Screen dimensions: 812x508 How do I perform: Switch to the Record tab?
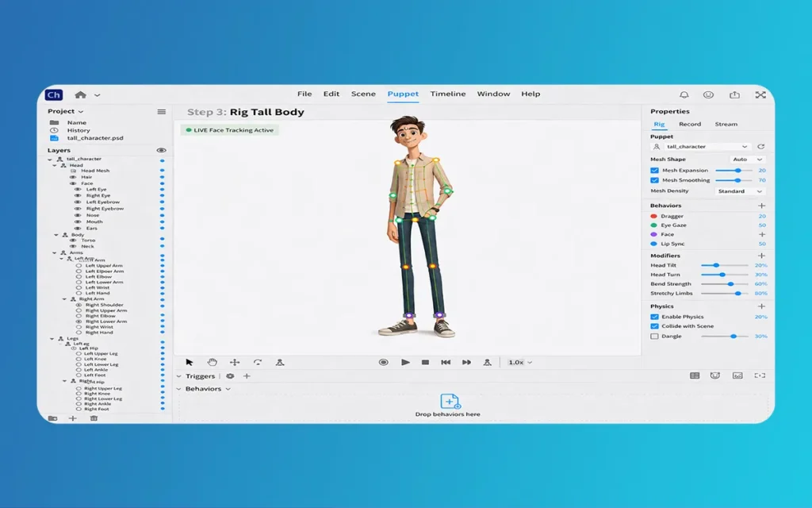[690, 125]
